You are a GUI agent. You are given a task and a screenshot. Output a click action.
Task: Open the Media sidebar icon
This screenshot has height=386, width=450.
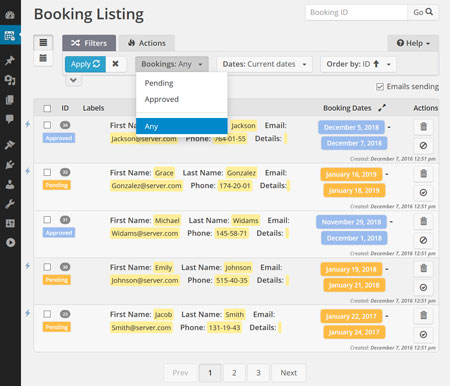(10, 80)
